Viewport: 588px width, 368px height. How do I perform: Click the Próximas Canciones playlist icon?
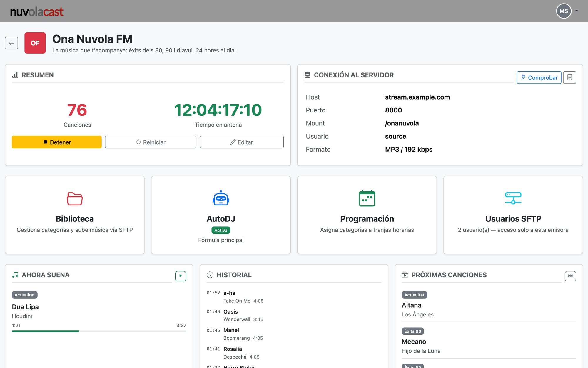405,275
